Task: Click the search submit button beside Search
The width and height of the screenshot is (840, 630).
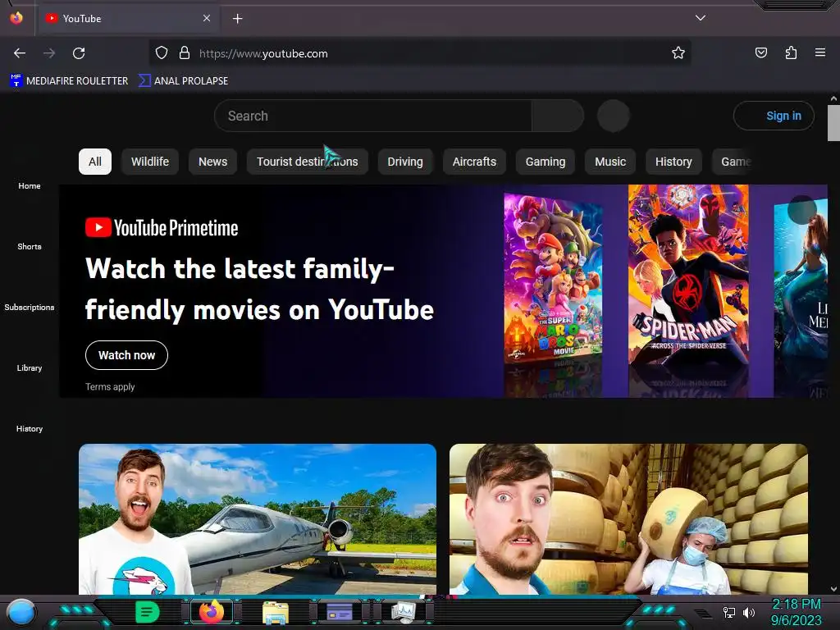Action: coord(558,116)
